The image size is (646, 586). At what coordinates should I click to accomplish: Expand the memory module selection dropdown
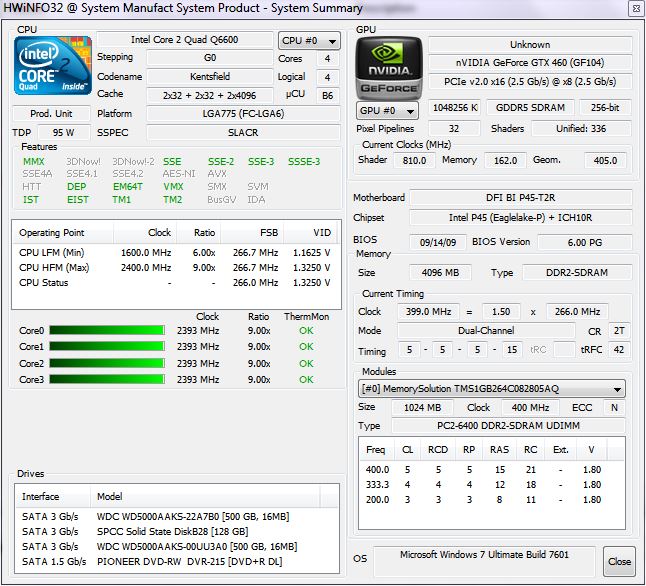tap(492, 389)
